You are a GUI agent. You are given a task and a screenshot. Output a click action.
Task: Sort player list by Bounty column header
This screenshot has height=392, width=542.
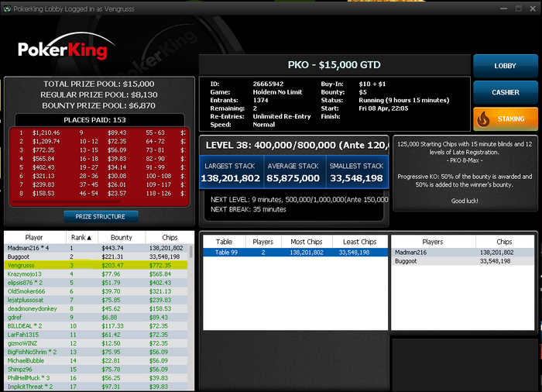122,237
